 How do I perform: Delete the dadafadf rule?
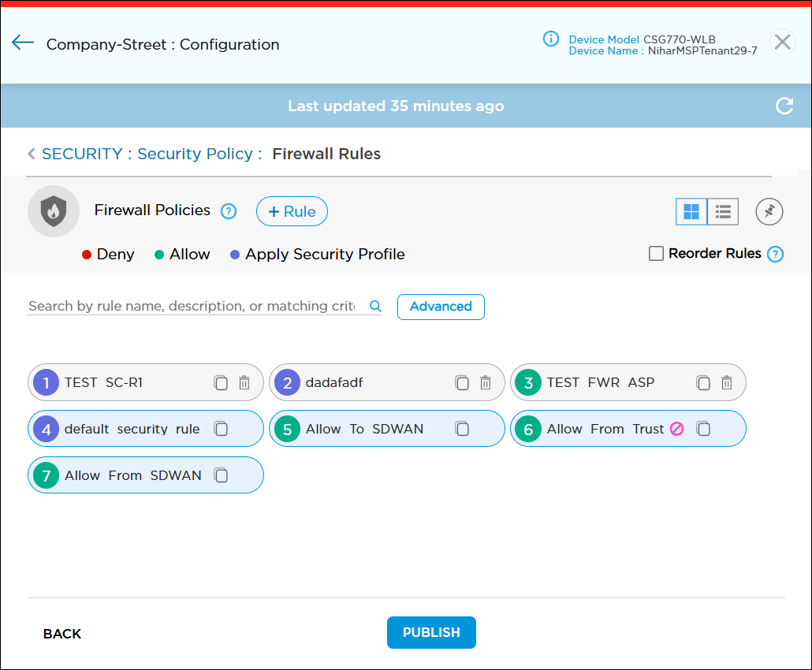click(x=485, y=382)
